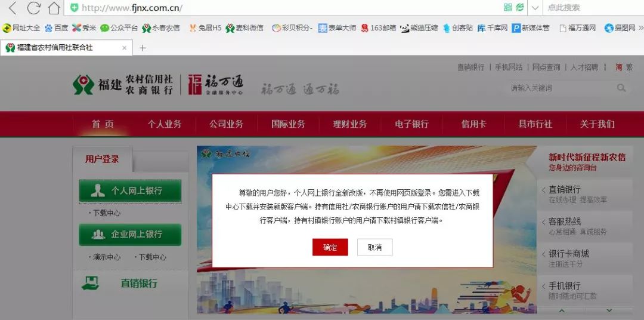This screenshot has width=644, height=320.
Task: Expand the bookmarks bar overflow chevron
Action: pyautogui.click(x=640, y=28)
